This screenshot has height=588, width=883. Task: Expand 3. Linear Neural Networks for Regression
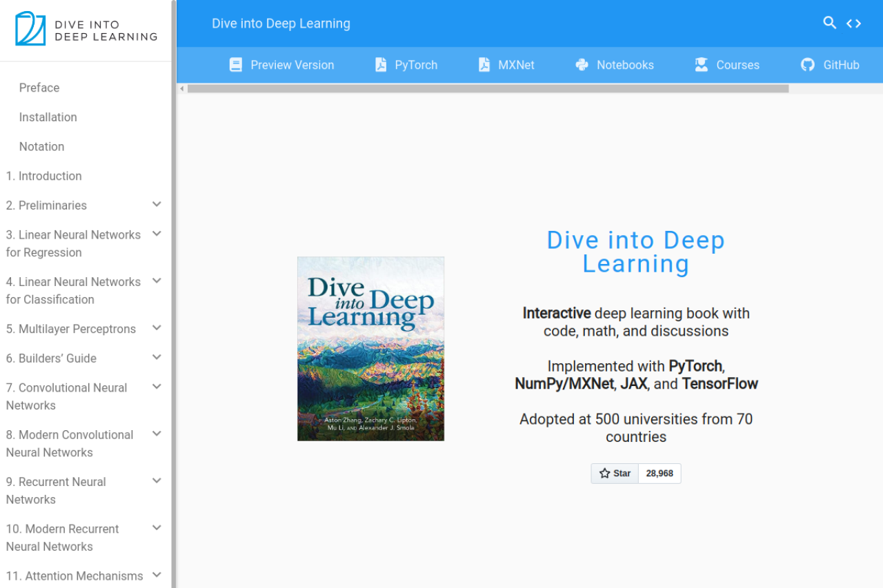coord(157,234)
